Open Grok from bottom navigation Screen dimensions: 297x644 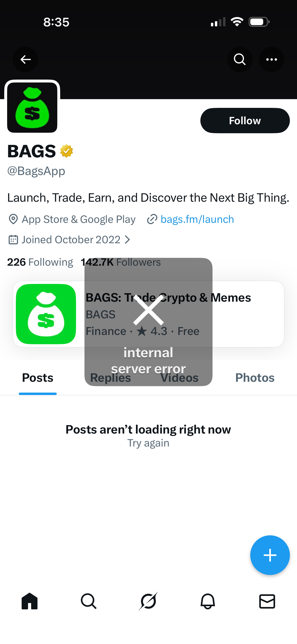[148, 601]
